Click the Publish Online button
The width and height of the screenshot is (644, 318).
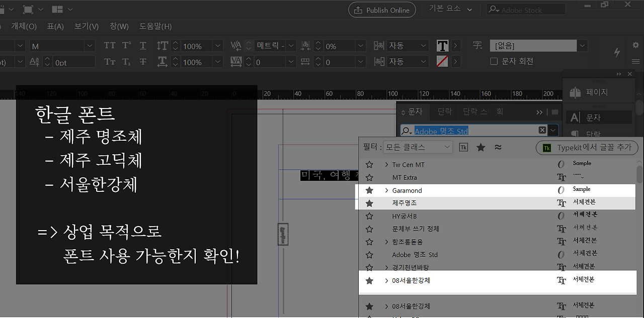382,10
